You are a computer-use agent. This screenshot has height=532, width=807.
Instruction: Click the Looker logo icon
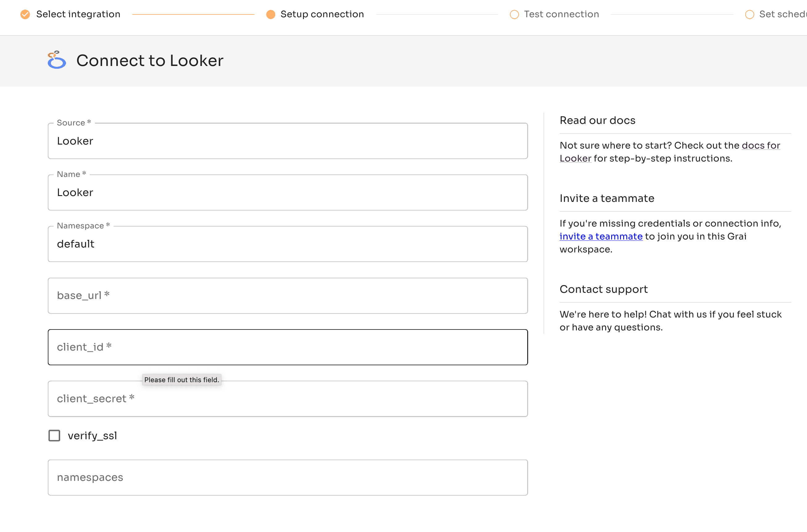point(57,60)
